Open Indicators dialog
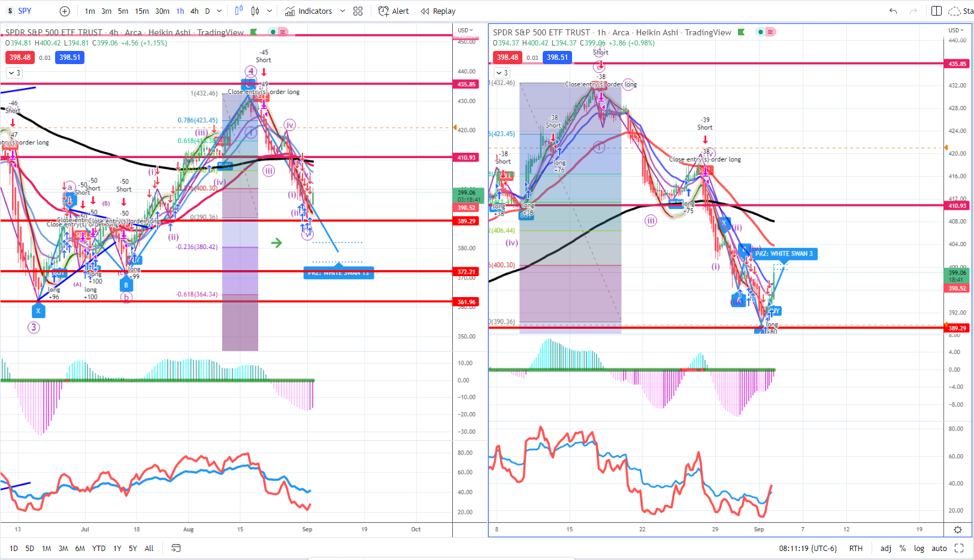The width and height of the screenshot is (974, 560). (x=308, y=11)
